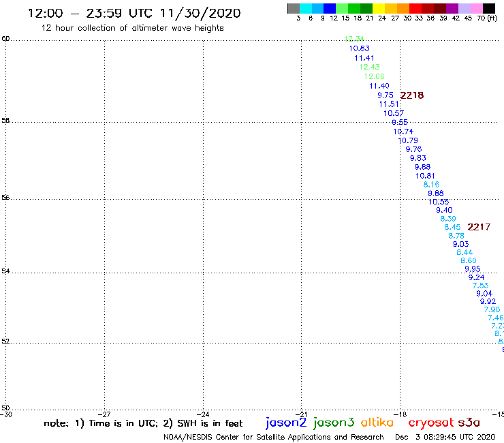This screenshot has height=443, width=504.
Task: Click the wave height value 9.83
Action: [x=418, y=158]
